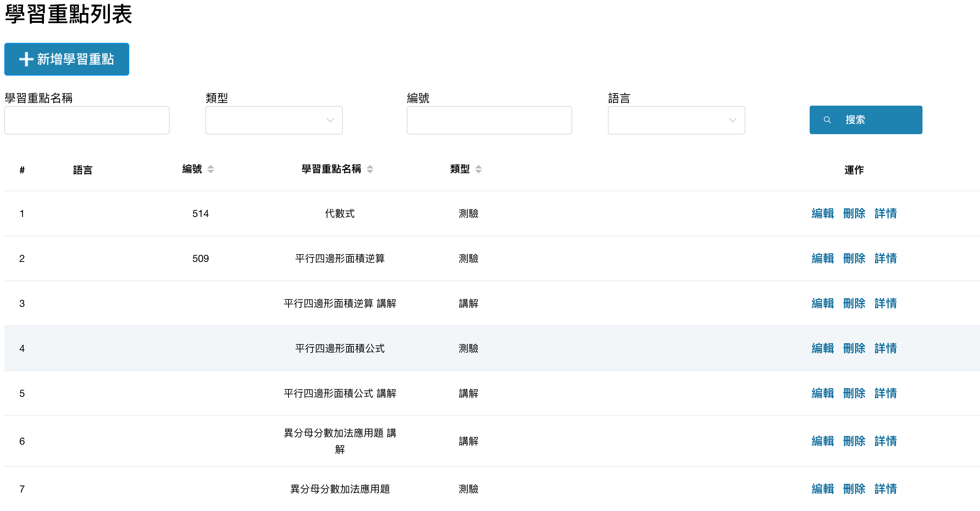Click the 運作 column header
This screenshot has height=511, width=980.
coord(854,170)
